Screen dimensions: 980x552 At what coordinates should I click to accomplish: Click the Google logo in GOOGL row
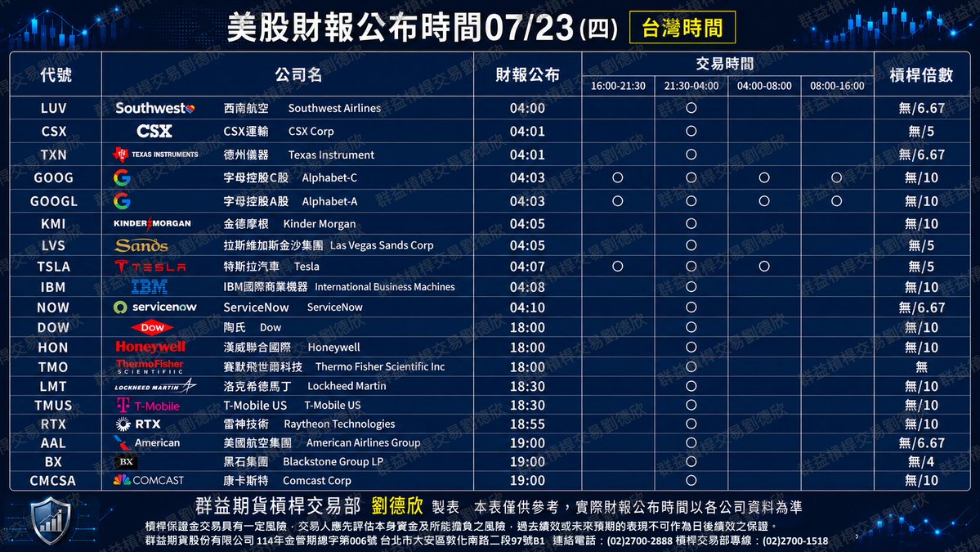click(122, 200)
